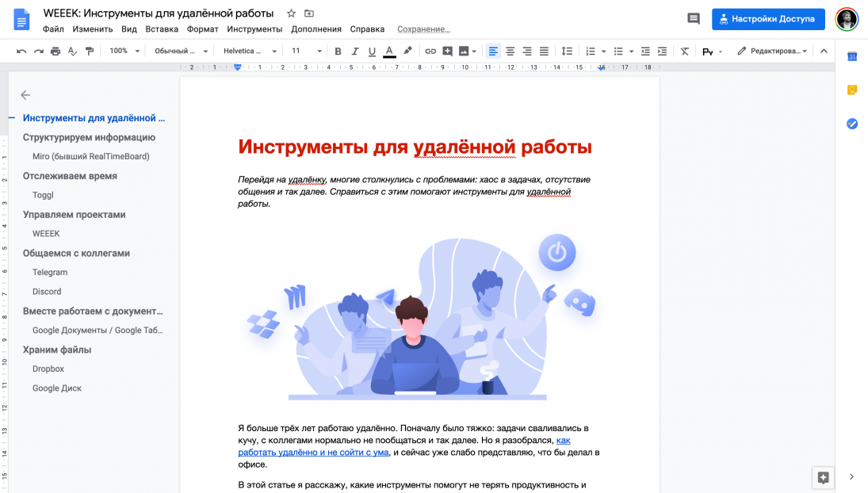Close outline with the back arrow
Viewport: 868px width, 493px height.
(25, 95)
